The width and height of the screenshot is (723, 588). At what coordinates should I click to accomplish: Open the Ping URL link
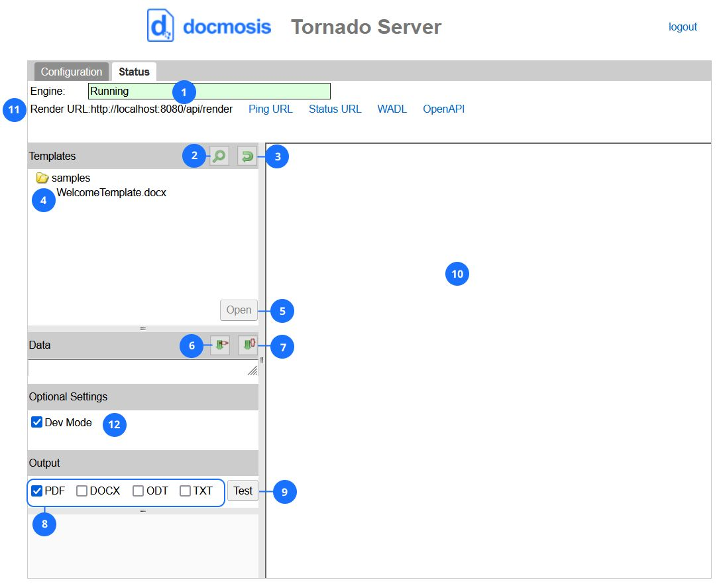[x=270, y=109]
